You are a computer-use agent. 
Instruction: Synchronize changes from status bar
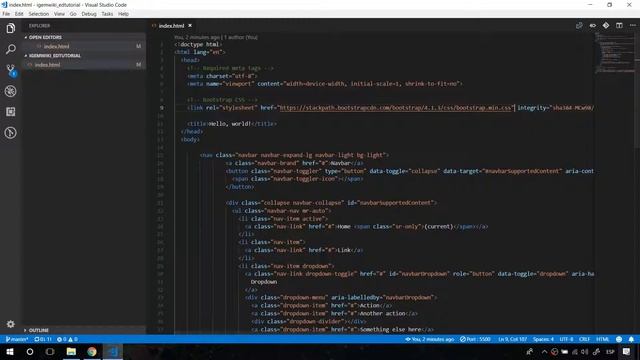(x=43, y=339)
